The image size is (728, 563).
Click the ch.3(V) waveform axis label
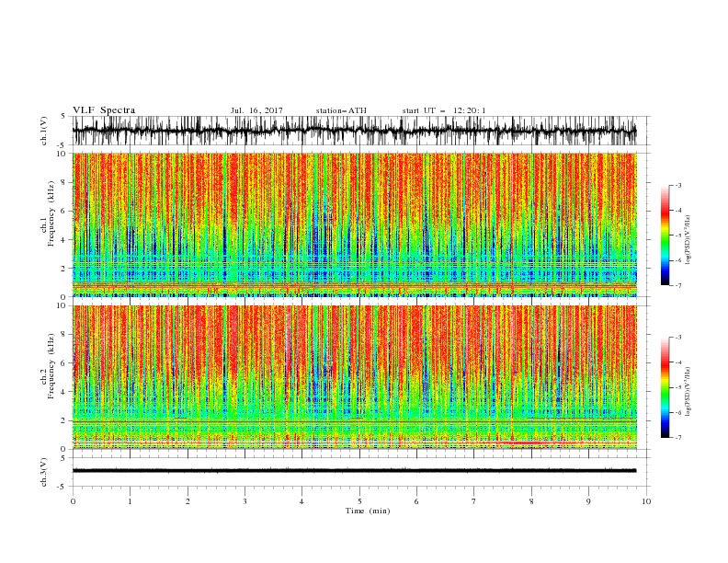pyautogui.click(x=44, y=472)
